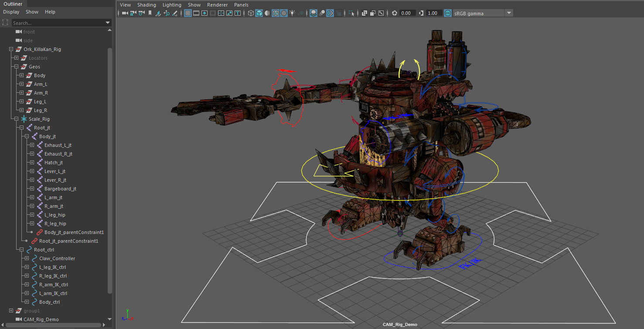
Task: Select the Ork_KillaKan_Rig node
Action: (x=43, y=49)
